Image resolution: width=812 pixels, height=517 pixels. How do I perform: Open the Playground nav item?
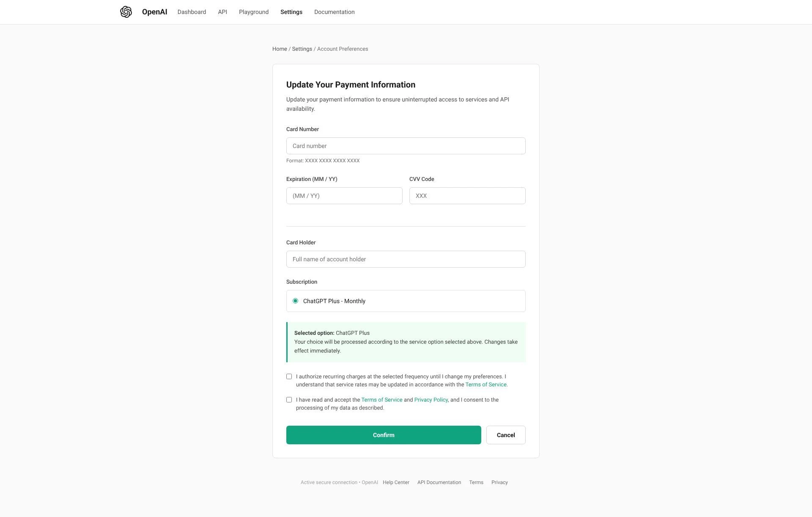(254, 12)
